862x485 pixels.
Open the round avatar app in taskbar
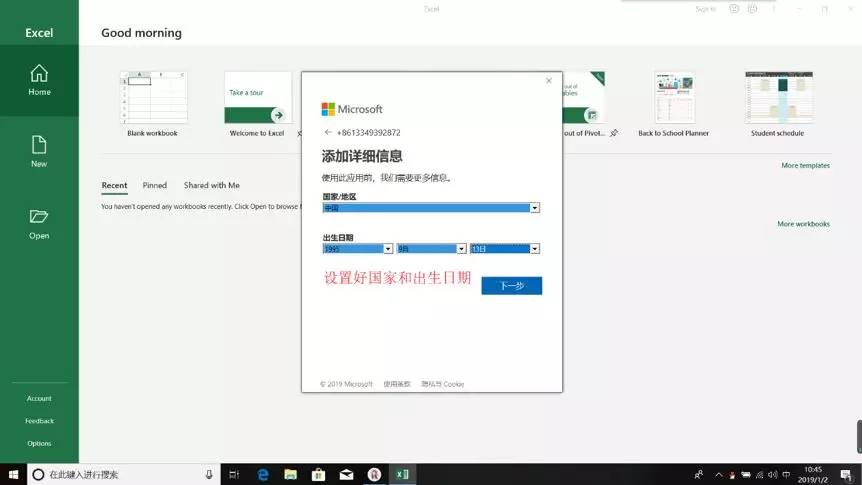point(374,474)
